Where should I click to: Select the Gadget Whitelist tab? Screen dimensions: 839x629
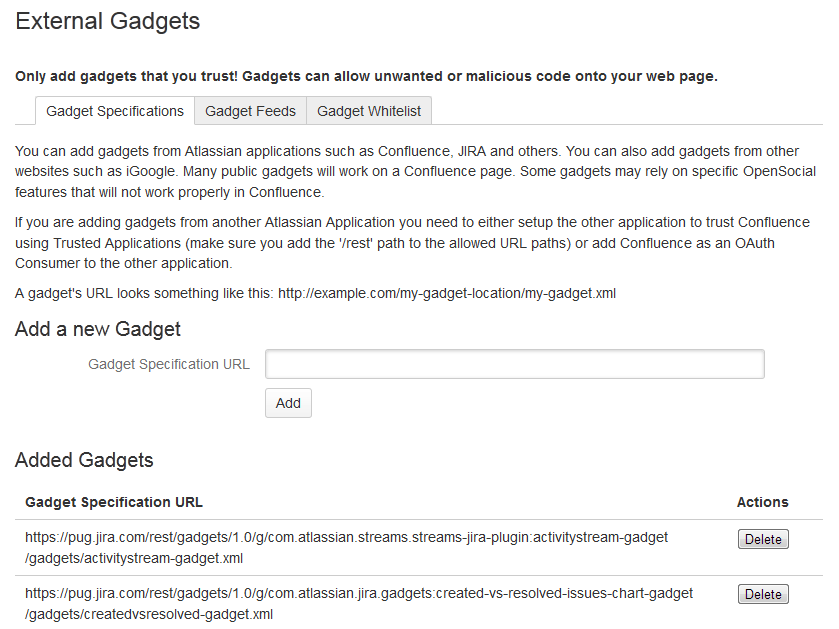[x=369, y=111]
